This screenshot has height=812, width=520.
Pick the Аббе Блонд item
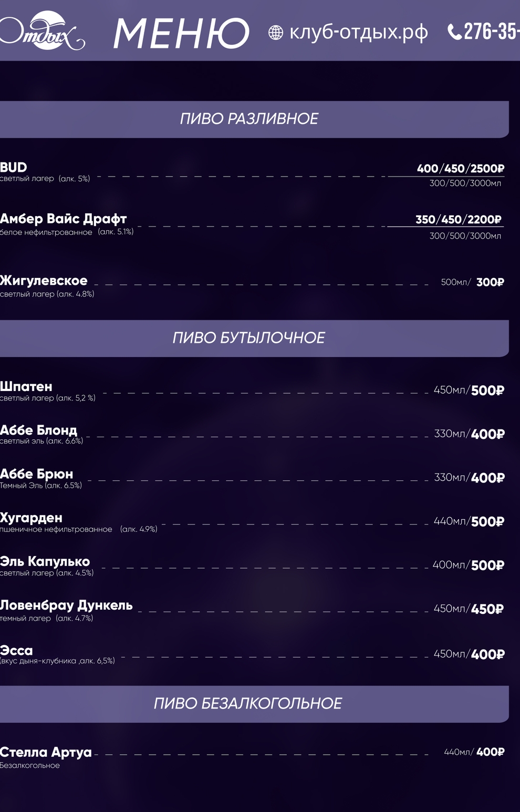(39, 430)
